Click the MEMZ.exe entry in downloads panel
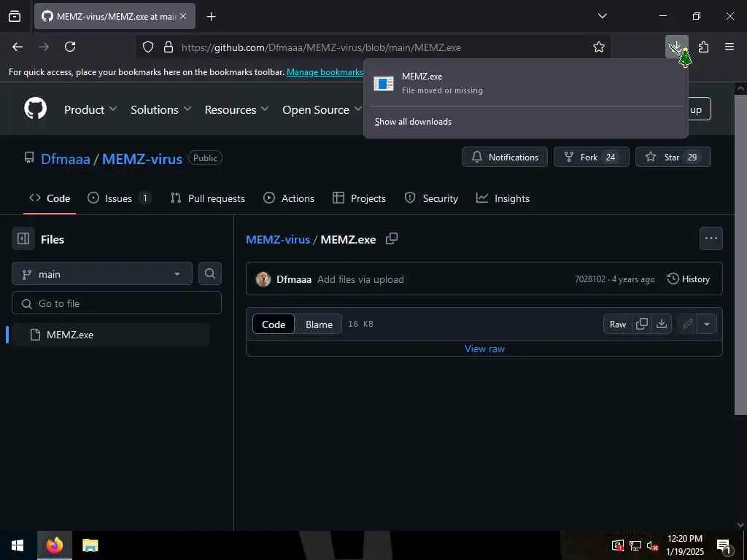The width and height of the screenshot is (747, 560). 526,83
